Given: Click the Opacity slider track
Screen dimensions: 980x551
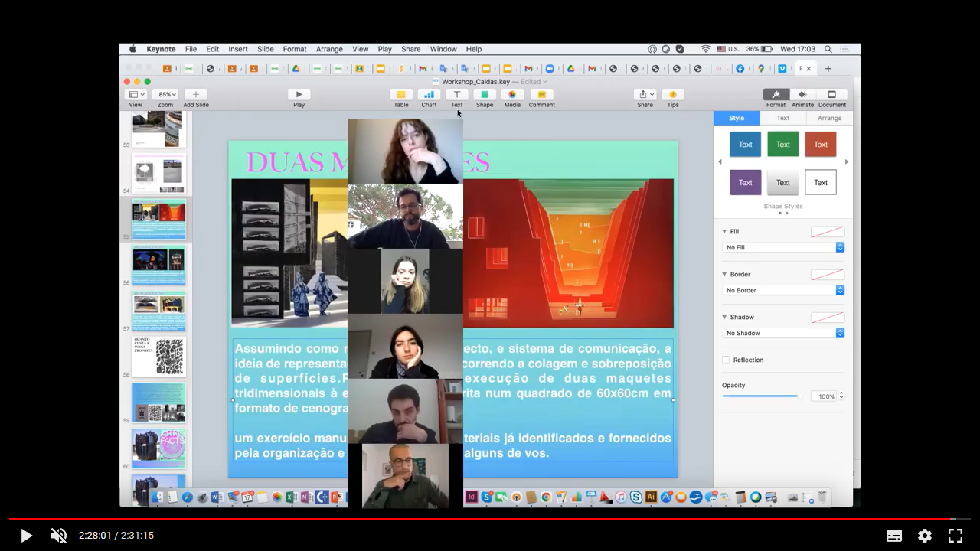Looking at the screenshot, I should pos(762,396).
